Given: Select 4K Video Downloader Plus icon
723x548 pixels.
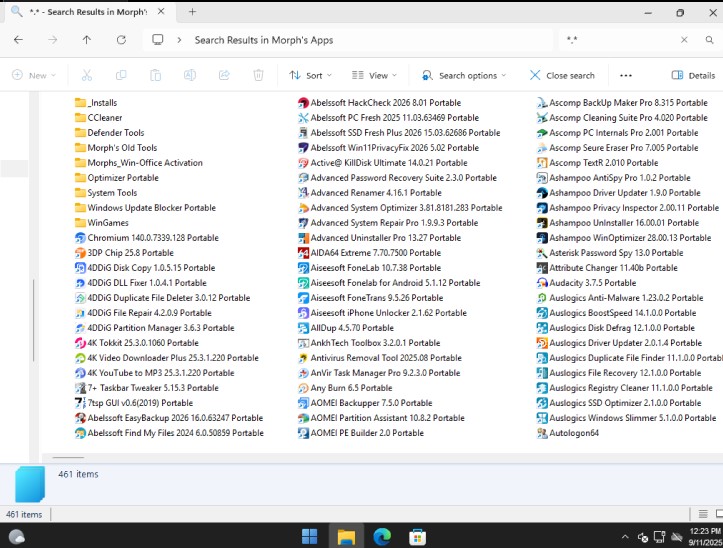Looking at the screenshot, I should 80,358.
